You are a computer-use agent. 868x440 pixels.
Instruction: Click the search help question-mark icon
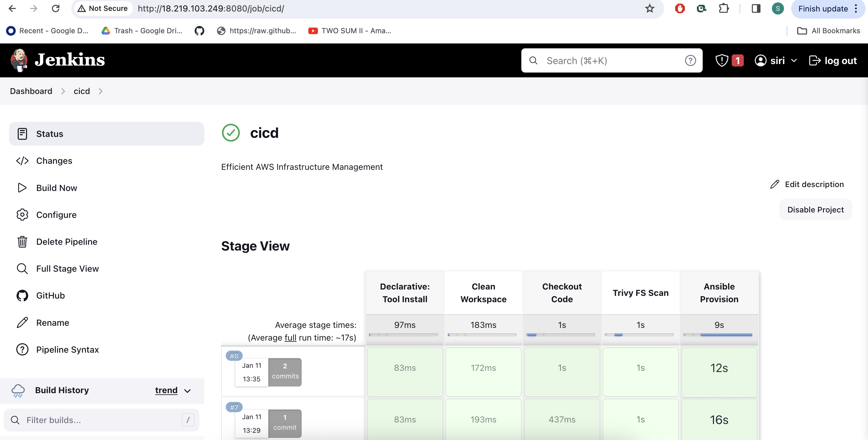pos(690,61)
